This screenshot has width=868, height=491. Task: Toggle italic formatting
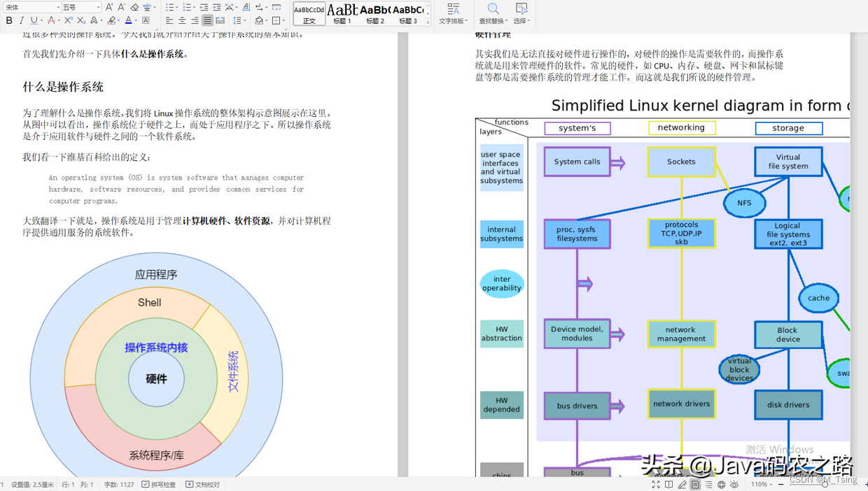click(22, 20)
